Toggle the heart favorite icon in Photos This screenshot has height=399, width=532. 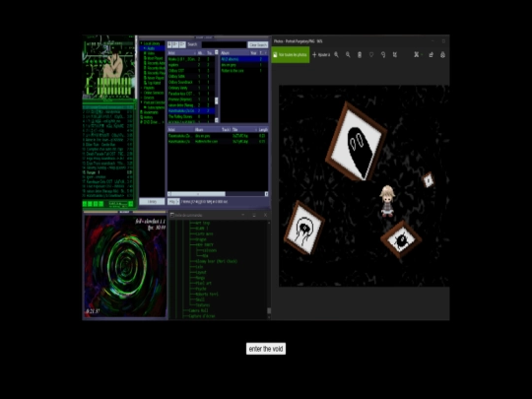tap(371, 54)
